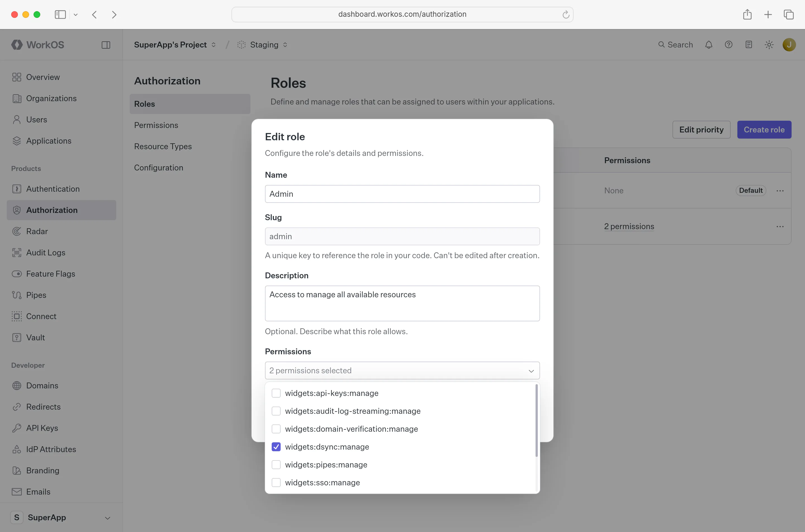805x532 pixels.
Task: Expand the SuperApp workspace menu
Action: pos(61,517)
